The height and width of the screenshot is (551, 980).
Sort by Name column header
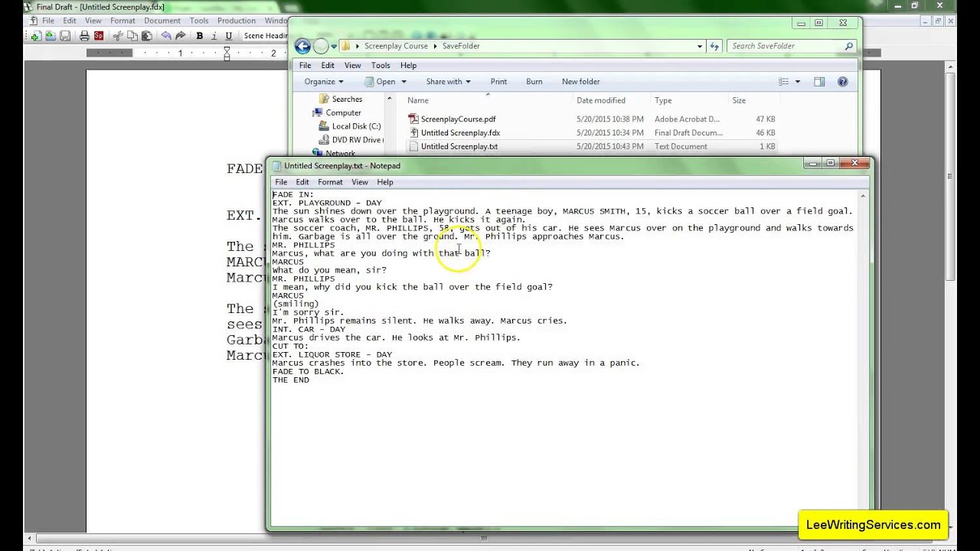coord(418,100)
